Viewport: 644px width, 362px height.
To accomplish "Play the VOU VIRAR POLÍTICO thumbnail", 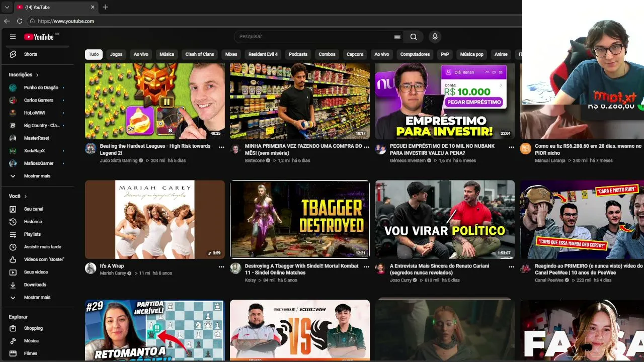I will coord(445,219).
